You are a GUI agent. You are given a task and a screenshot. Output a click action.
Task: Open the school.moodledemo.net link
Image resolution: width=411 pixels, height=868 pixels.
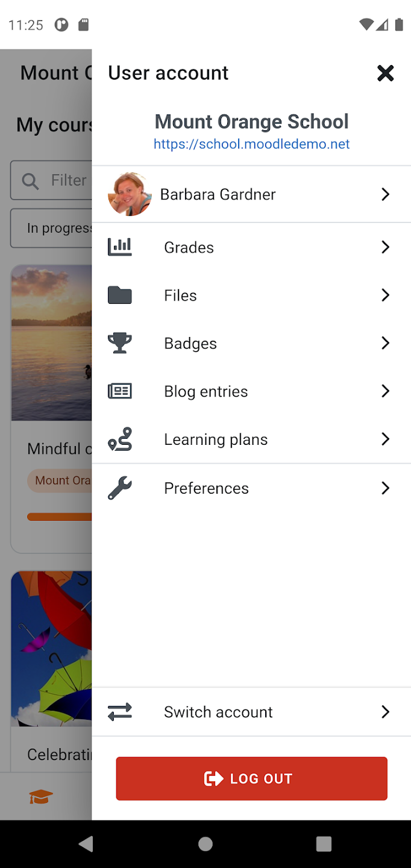pyautogui.click(x=251, y=144)
